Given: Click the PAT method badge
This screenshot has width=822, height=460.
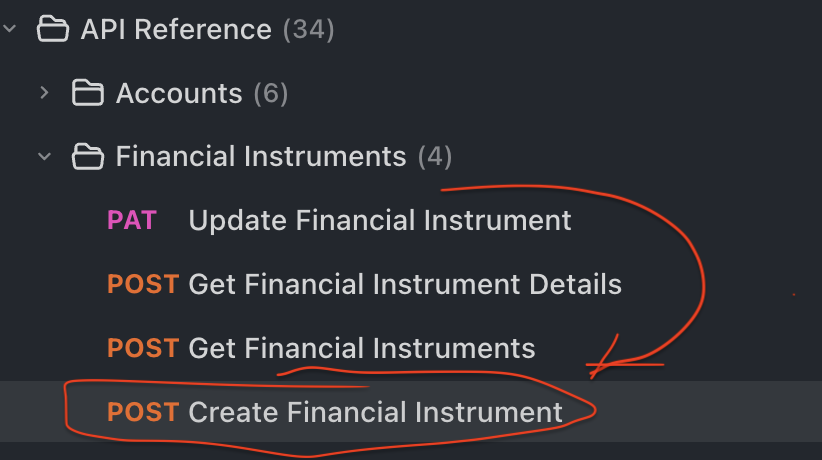Looking at the screenshot, I should (132, 220).
